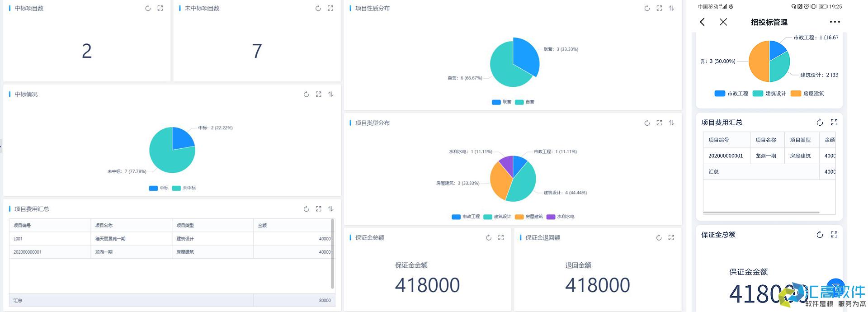Click vertical scrollbar of desktop 项目费用汇总 table

point(333,254)
